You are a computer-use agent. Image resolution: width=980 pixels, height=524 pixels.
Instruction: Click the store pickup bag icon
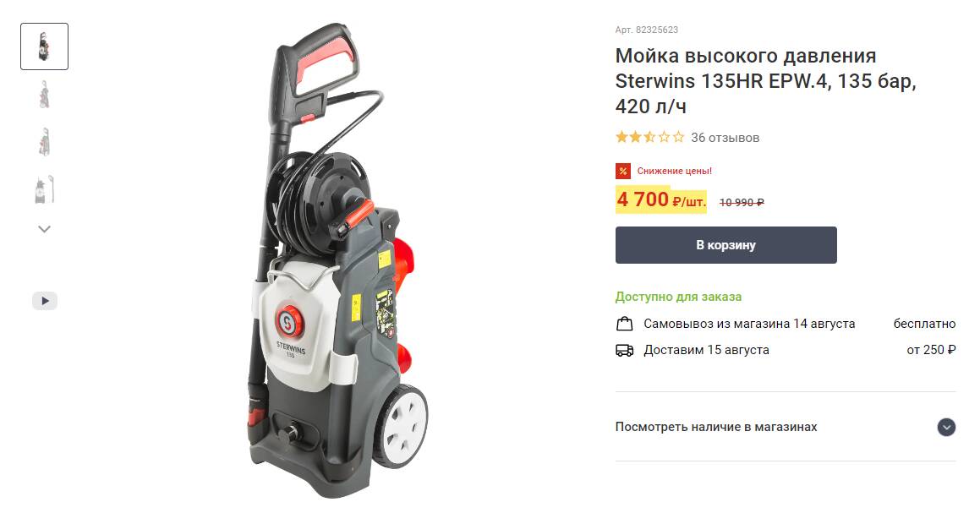[x=624, y=325]
